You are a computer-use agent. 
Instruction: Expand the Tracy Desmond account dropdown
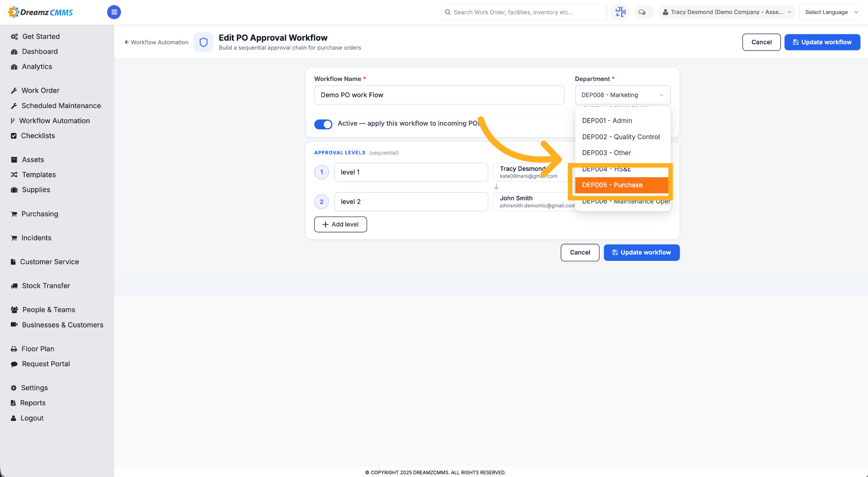pyautogui.click(x=726, y=12)
